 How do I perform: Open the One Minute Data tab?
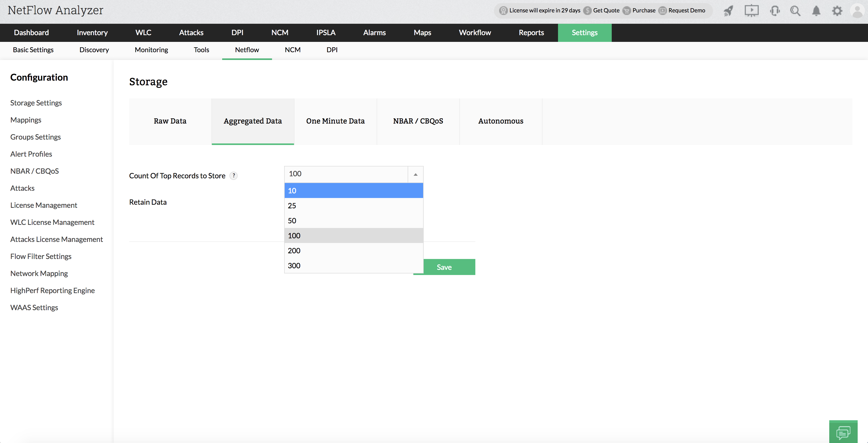(335, 121)
